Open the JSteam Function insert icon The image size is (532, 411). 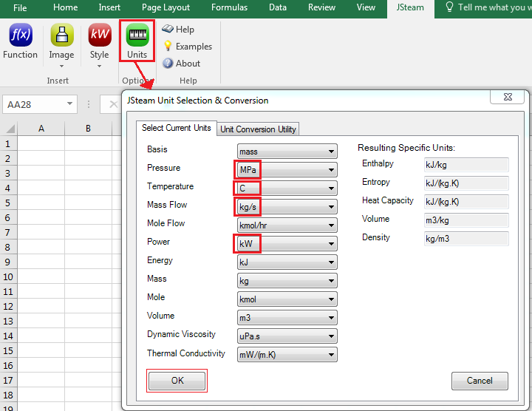click(21, 35)
